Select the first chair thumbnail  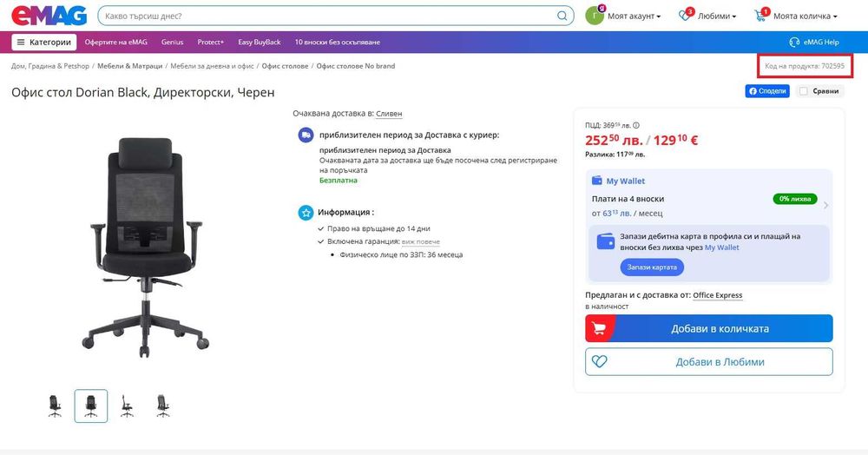(x=55, y=406)
